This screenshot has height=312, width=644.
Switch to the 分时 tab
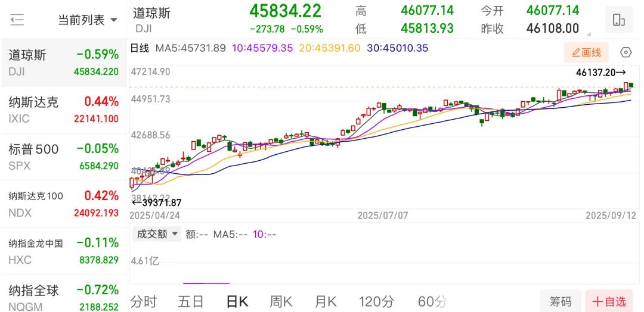[144, 302]
